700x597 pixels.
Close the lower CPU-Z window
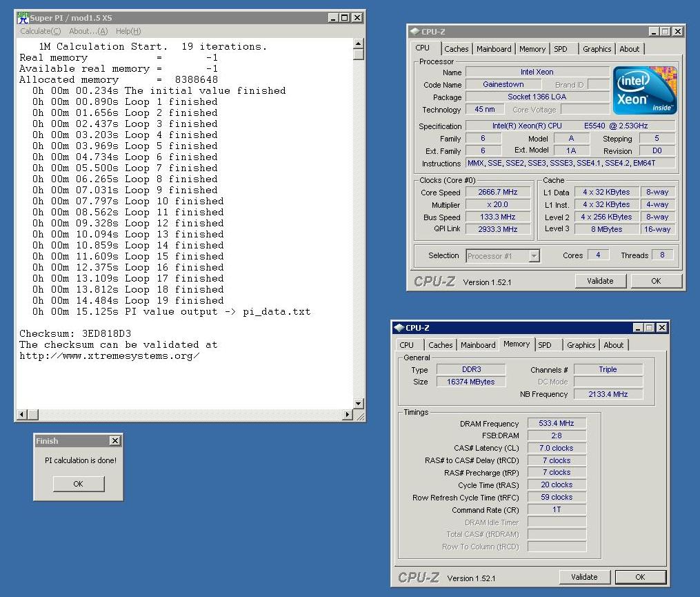(662, 328)
